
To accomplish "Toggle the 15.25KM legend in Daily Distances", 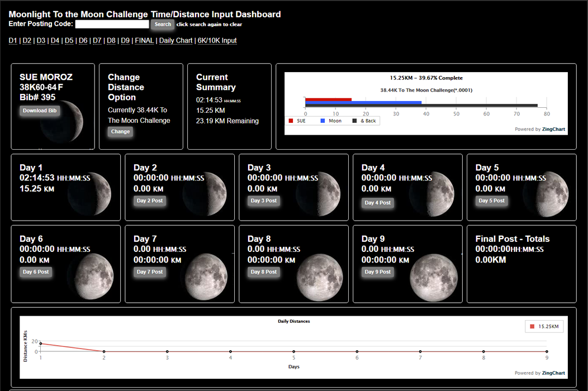I will click(544, 327).
